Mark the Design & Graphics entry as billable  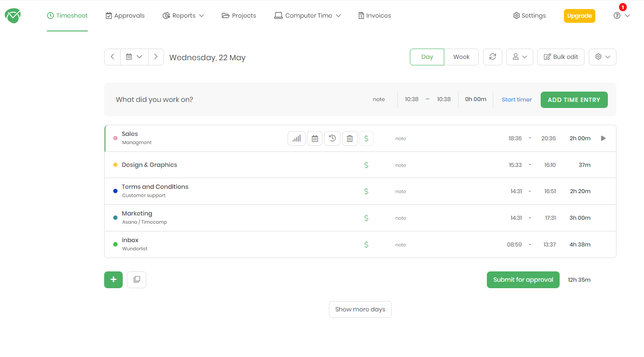tap(366, 165)
